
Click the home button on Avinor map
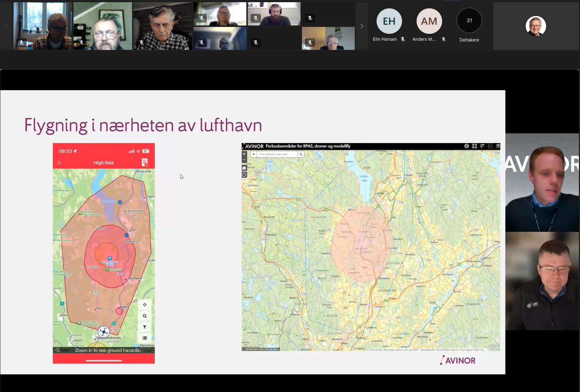[244, 168]
